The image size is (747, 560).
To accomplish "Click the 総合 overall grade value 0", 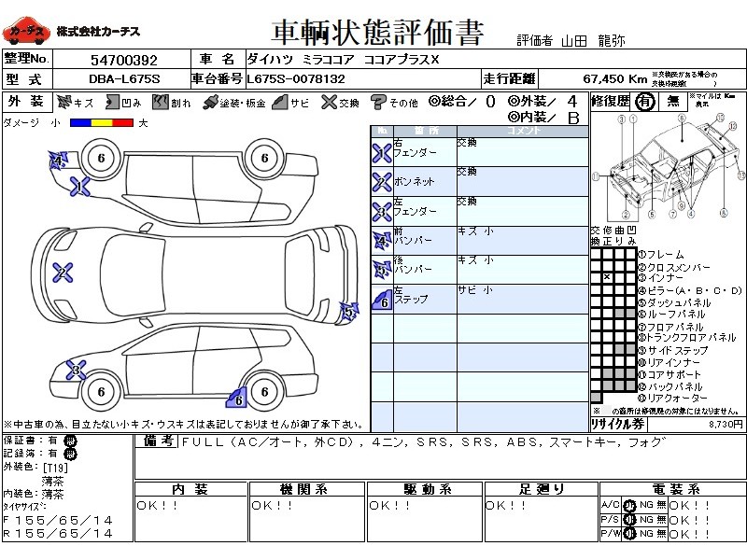I will 490,102.
